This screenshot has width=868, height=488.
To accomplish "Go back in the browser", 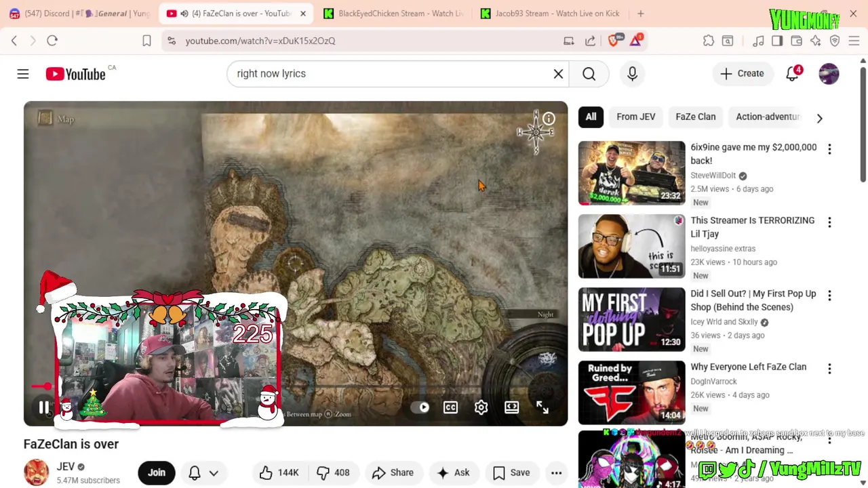I will tap(14, 41).
